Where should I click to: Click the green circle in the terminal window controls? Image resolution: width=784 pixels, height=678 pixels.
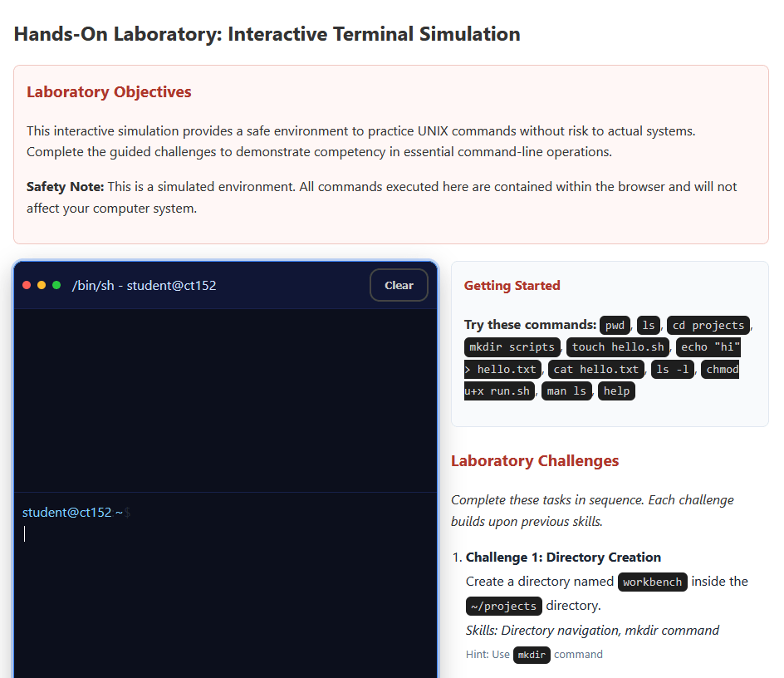click(x=56, y=284)
